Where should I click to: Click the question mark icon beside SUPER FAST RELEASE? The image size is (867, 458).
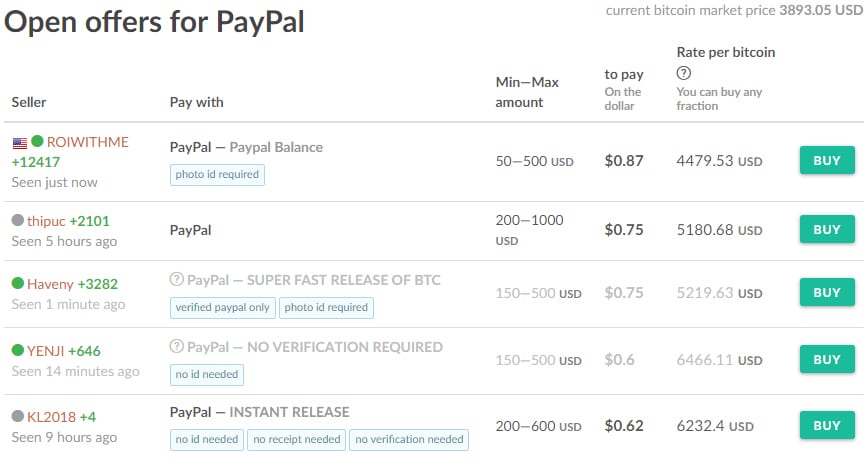177,280
